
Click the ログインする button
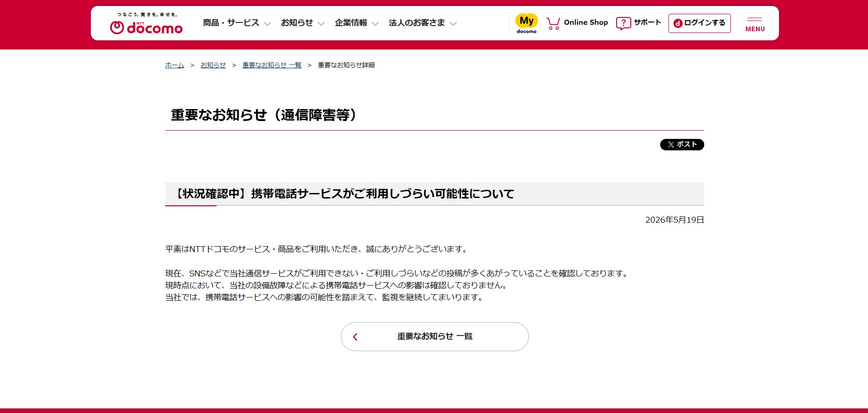699,23
